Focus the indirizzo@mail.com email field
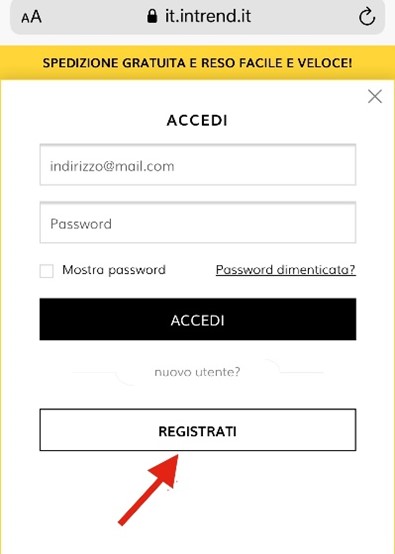This screenshot has height=554, width=395. click(198, 165)
